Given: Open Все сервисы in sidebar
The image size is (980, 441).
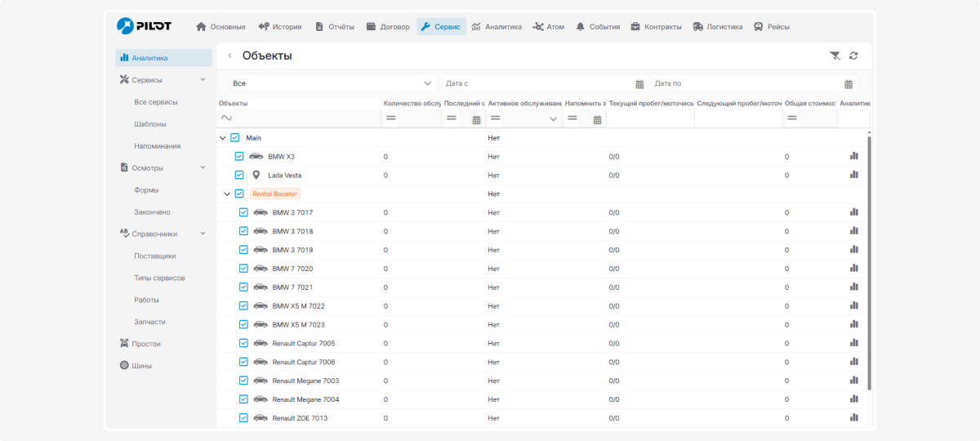Looking at the screenshot, I should pos(156,102).
